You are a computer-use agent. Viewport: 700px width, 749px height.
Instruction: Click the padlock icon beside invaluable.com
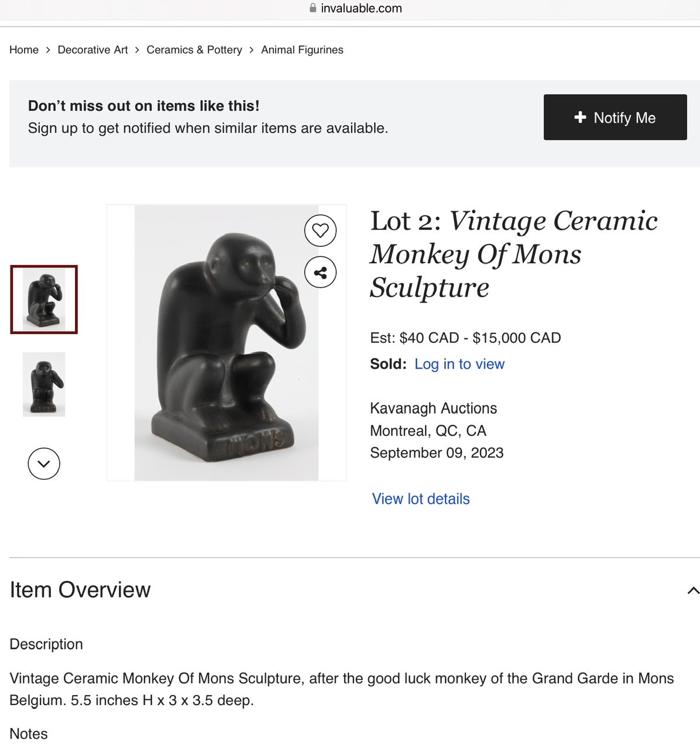(313, 8)
